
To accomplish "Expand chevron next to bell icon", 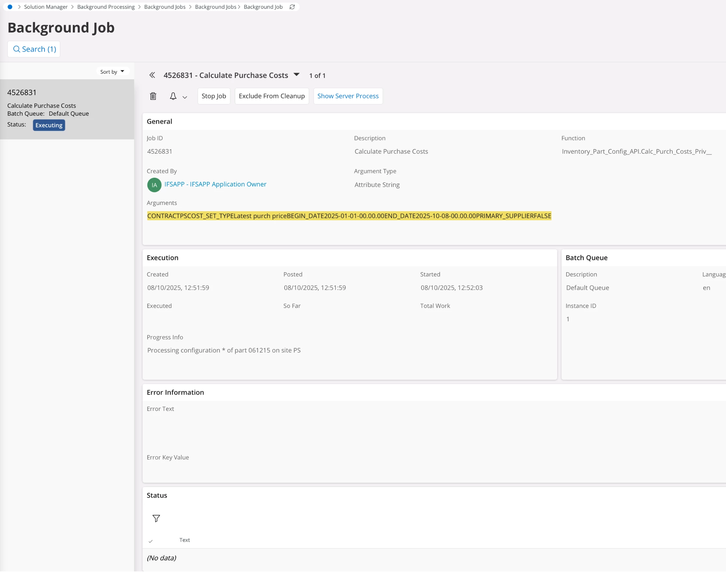I will 185,97.
